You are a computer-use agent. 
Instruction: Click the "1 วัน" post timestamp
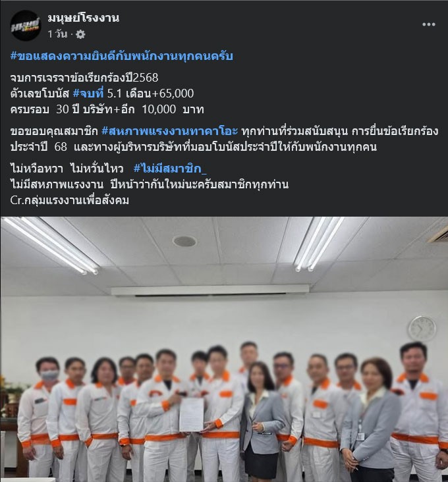pyautogui.click(x=57, y=34)
